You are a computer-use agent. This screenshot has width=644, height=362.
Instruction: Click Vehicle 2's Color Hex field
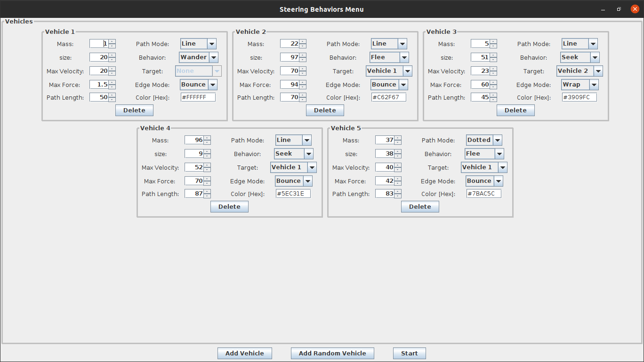coord(388,97)
